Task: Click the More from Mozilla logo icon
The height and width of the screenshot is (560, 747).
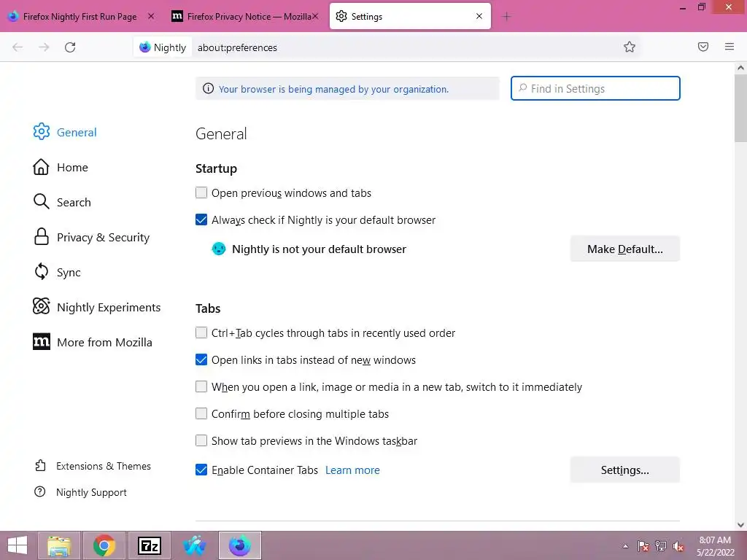Action: (42, 341)
